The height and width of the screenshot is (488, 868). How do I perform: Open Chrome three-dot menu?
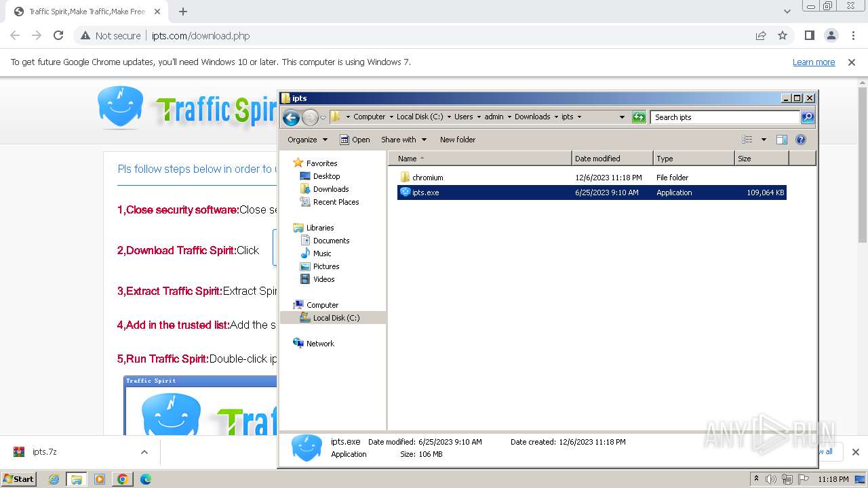[x=853, y=35]
